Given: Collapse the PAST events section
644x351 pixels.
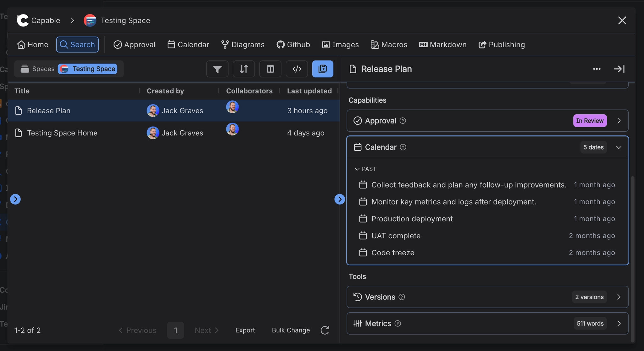Looking at the screenshot, I should [357, 169].
